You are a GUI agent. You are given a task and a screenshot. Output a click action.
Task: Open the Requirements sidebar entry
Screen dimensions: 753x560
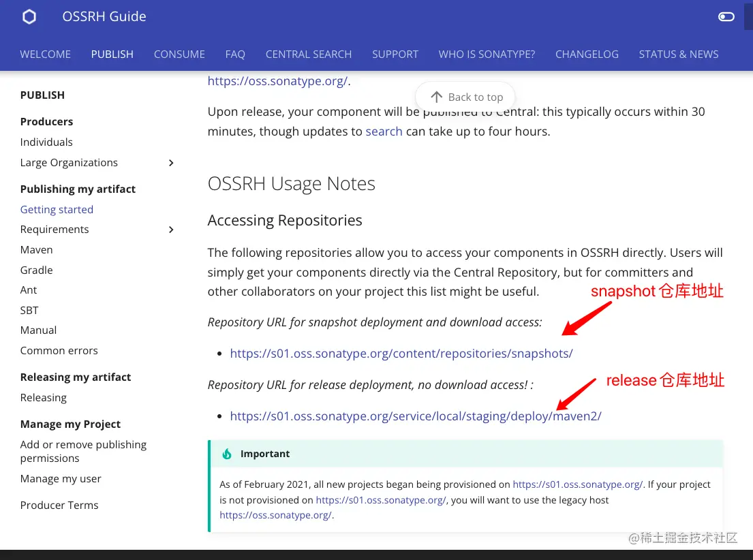pos(55,230)
